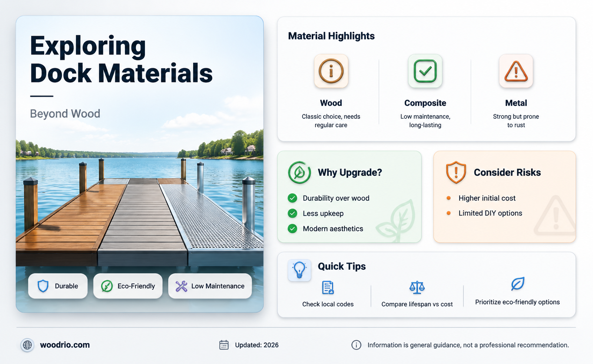Click the leaf icon above eco-friendly options

pos(517,284)
